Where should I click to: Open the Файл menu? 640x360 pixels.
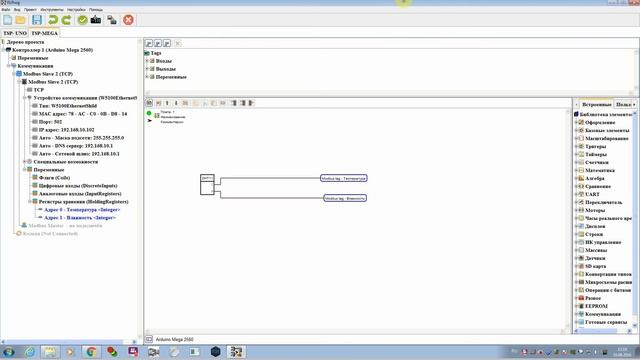point(6,9)
